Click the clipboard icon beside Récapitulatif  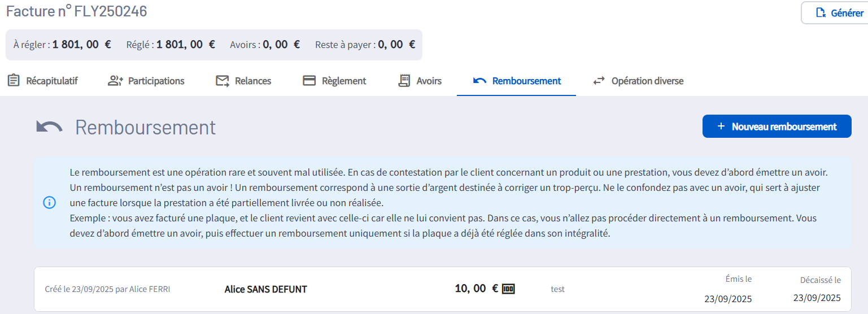click(14, 81)
